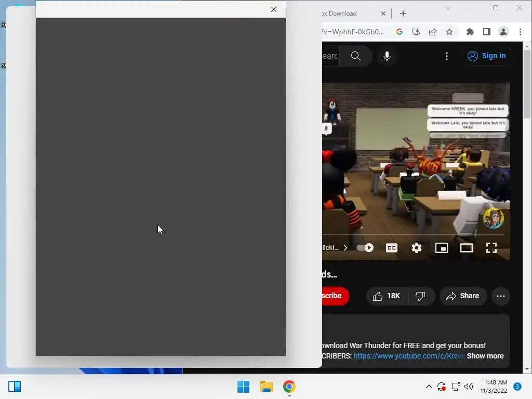The image size is (532, 399).
Task: Click the video chapter chevron
Action: click(x=345, y=248)
